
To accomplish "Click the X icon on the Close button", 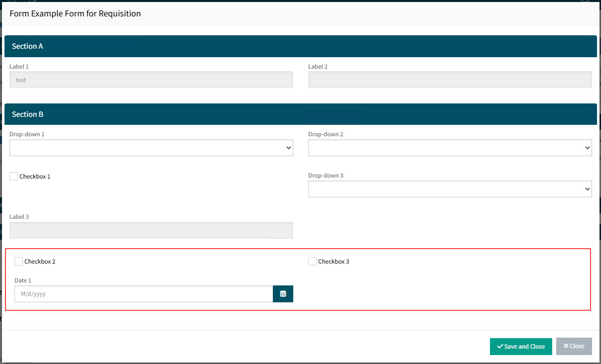I will tap(566, 346).
